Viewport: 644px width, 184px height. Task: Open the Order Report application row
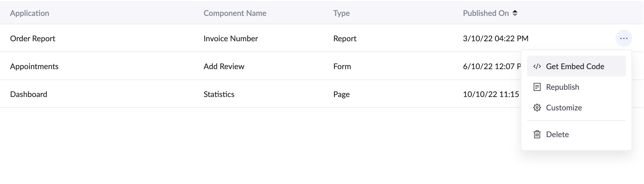pyautogui.click(x=33, y=38)
